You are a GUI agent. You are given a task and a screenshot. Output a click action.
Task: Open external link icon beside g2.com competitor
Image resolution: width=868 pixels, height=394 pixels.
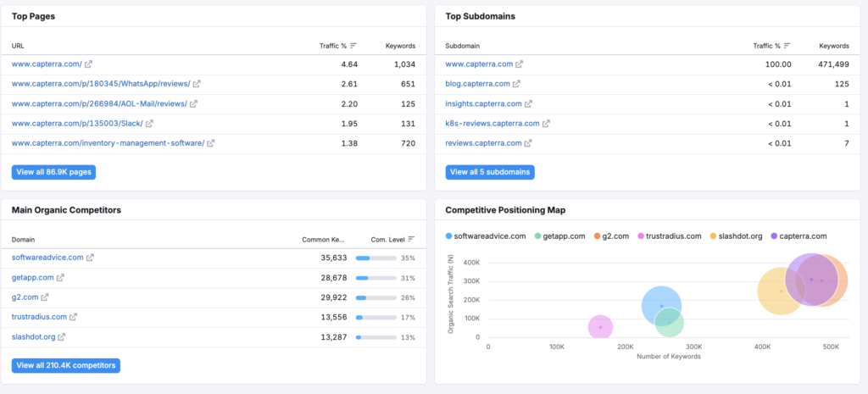[x=45, y=297]
